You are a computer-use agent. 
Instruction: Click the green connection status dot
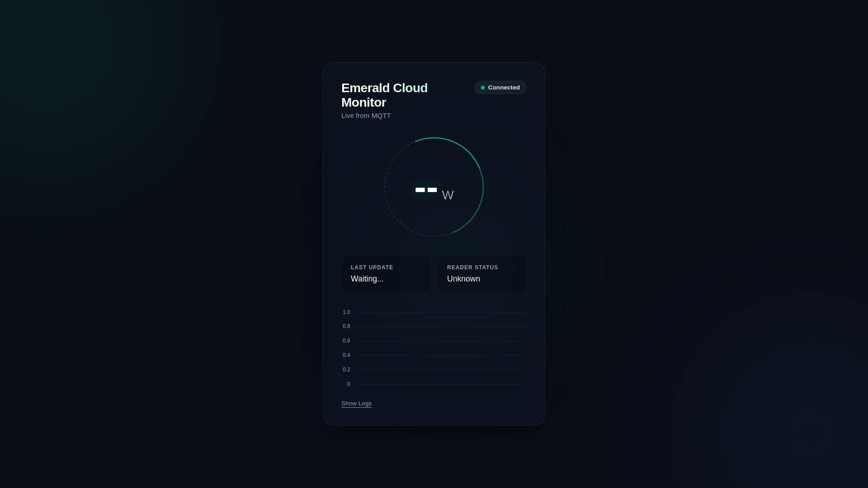[483, 88]
